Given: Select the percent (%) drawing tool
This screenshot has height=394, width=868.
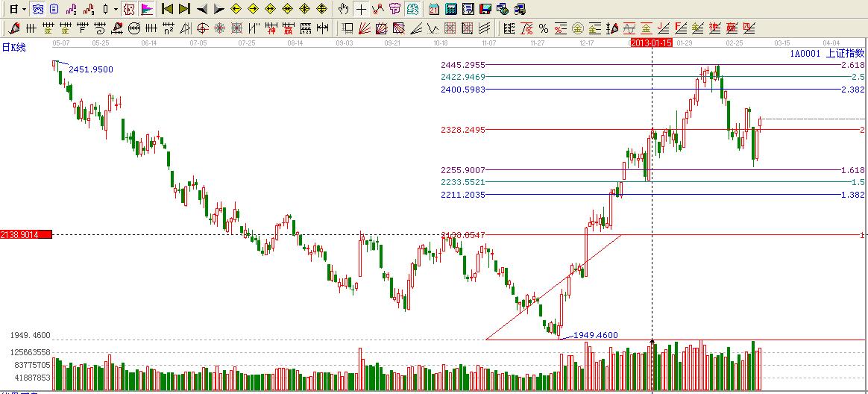Looking at the screenshot, I should (544, 28).
